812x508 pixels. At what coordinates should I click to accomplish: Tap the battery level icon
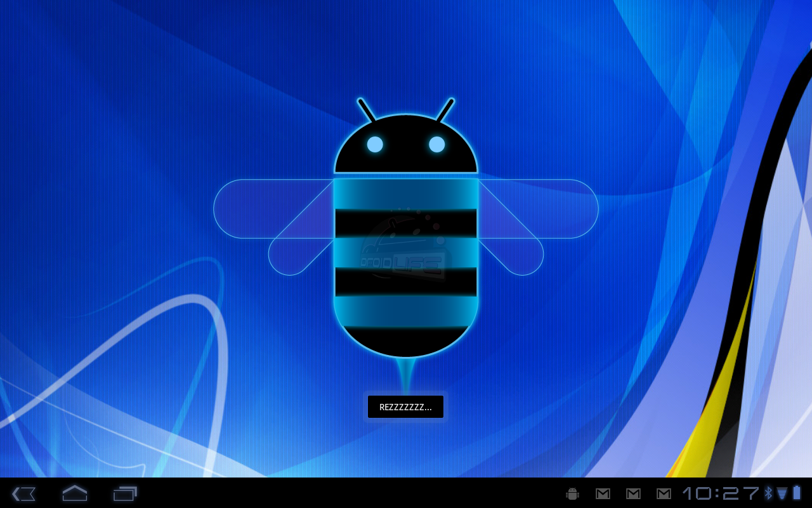(798, 493)
